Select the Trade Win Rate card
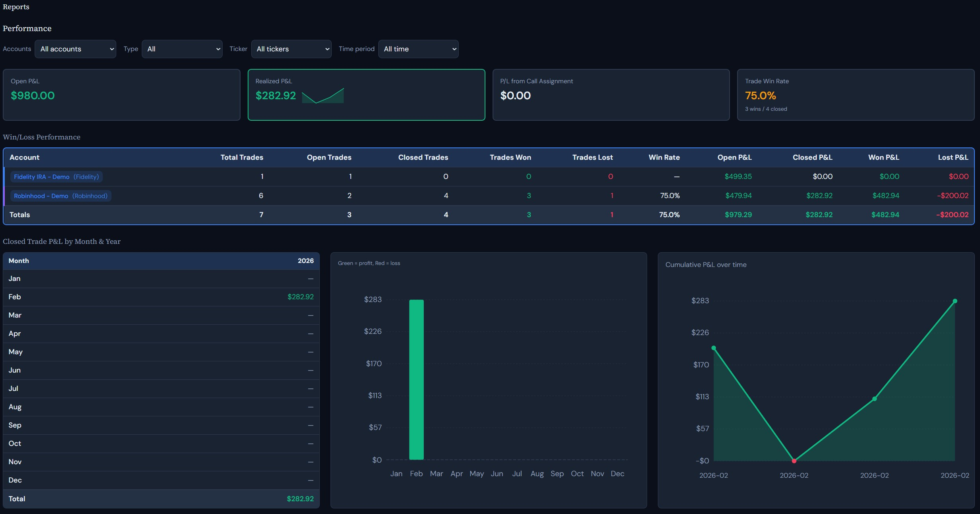The image size is (980, 514). tap(855, 95)
